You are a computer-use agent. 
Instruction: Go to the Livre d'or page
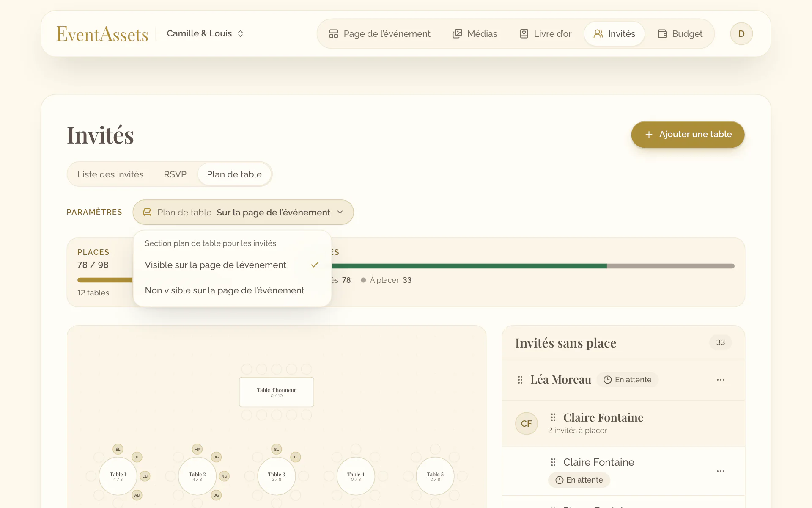point(545,34)
